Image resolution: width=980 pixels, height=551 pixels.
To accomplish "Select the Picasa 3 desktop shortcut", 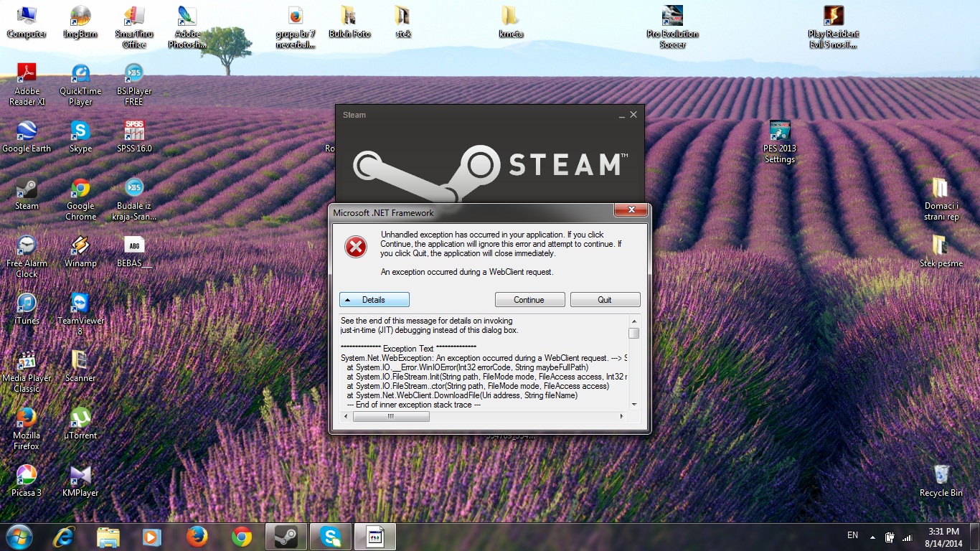I will [x=27, y=481].
